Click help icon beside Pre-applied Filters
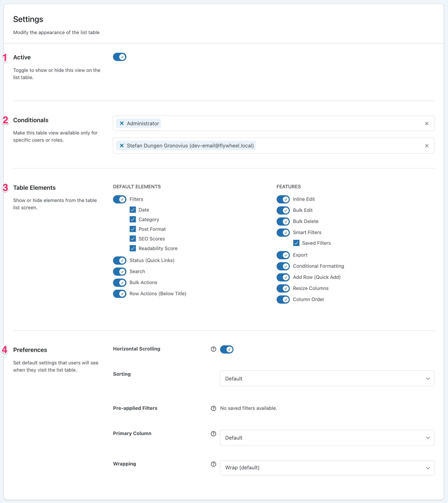Viewport: 448px width, 503px height. (x=213, y=409)
